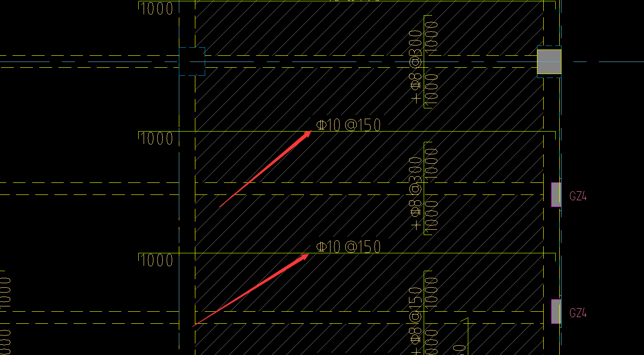Select 1000 dimension left of upper Φ10@150 line
The width and height of the screenshot is (644, 355).
point(157,139)
